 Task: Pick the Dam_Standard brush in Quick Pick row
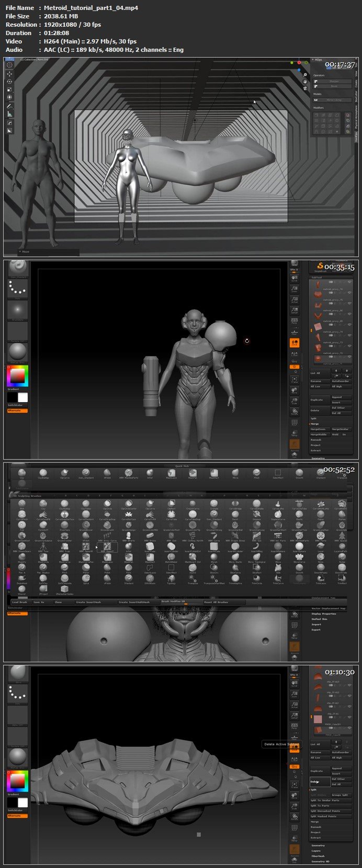pos(86,473)
